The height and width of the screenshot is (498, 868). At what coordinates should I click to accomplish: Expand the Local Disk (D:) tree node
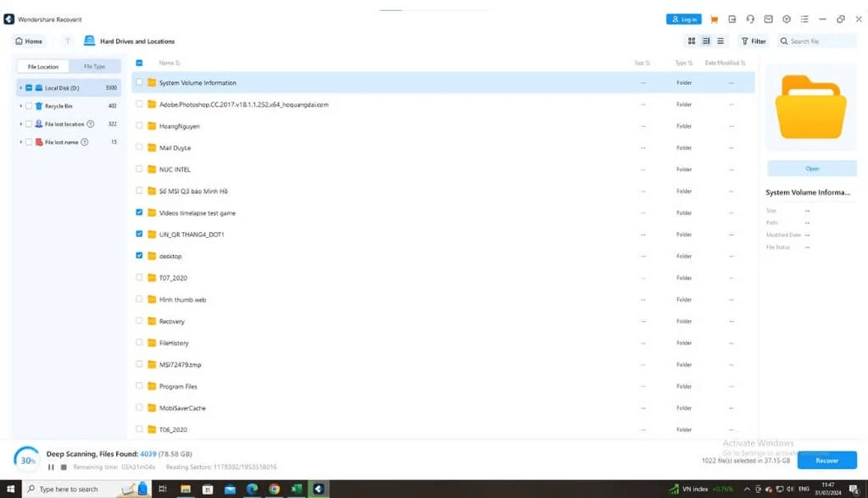click(x=21, y=87)
